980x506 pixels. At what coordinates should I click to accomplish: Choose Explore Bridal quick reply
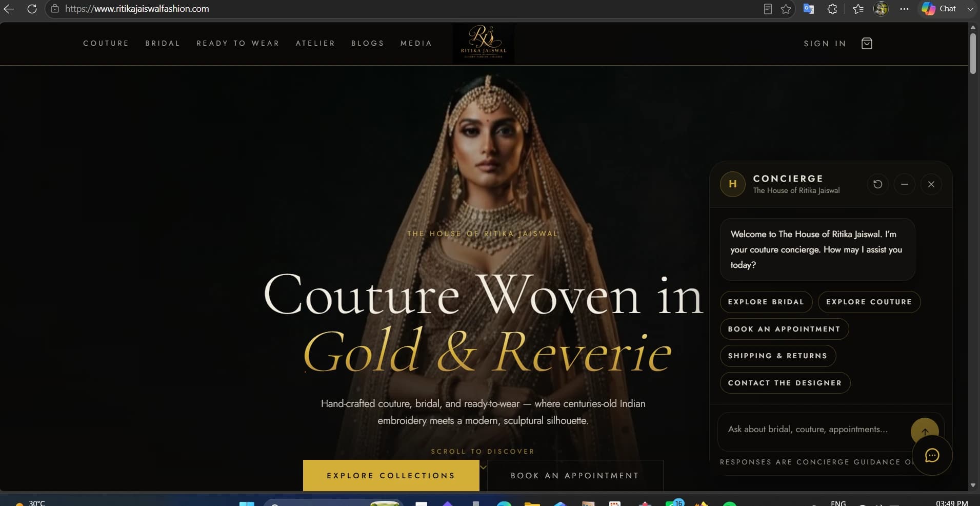(766, 302)
